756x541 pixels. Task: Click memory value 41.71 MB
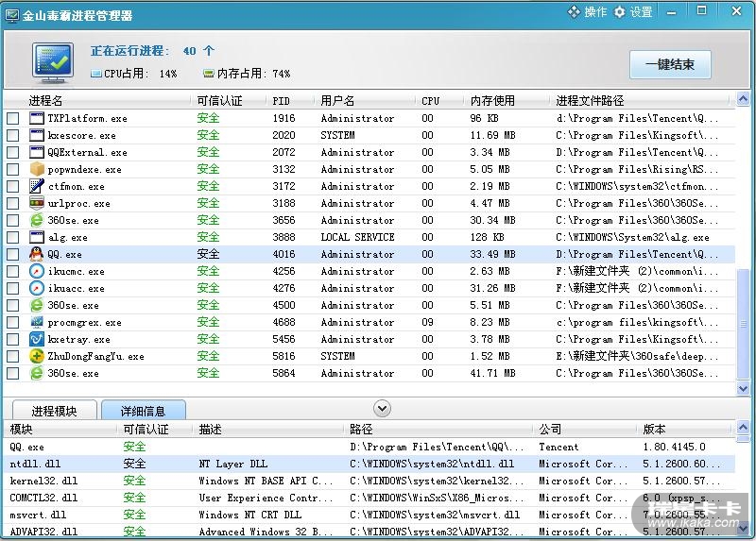click(492, 373)
